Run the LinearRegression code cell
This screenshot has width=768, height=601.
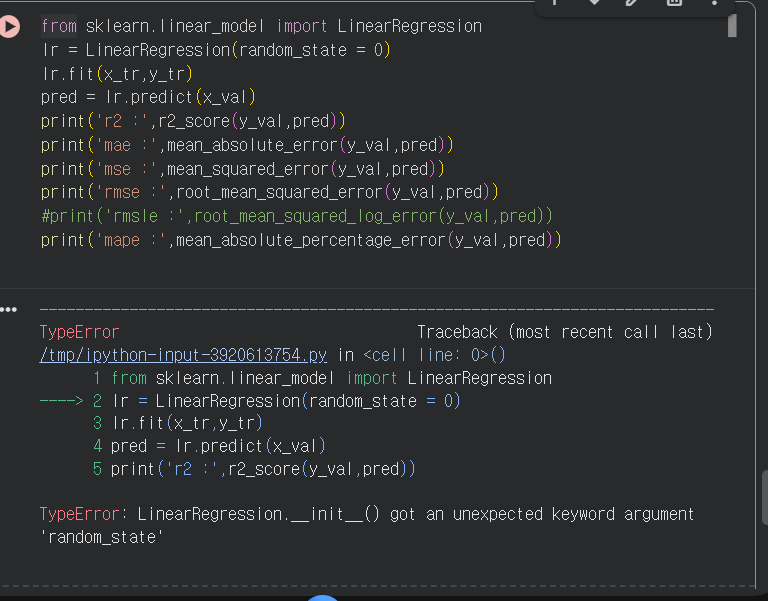point(8,26)
